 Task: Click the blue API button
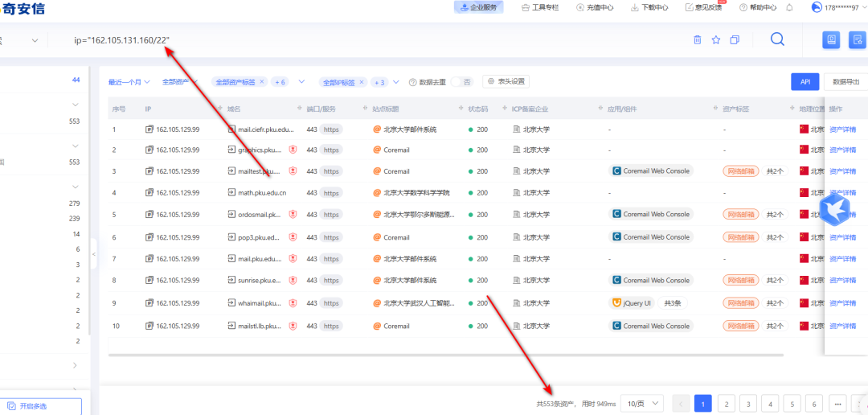805,81
